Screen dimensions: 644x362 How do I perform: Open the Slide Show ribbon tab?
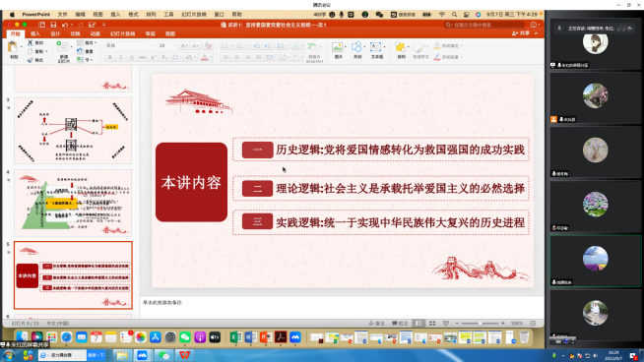tap(122, 33)
